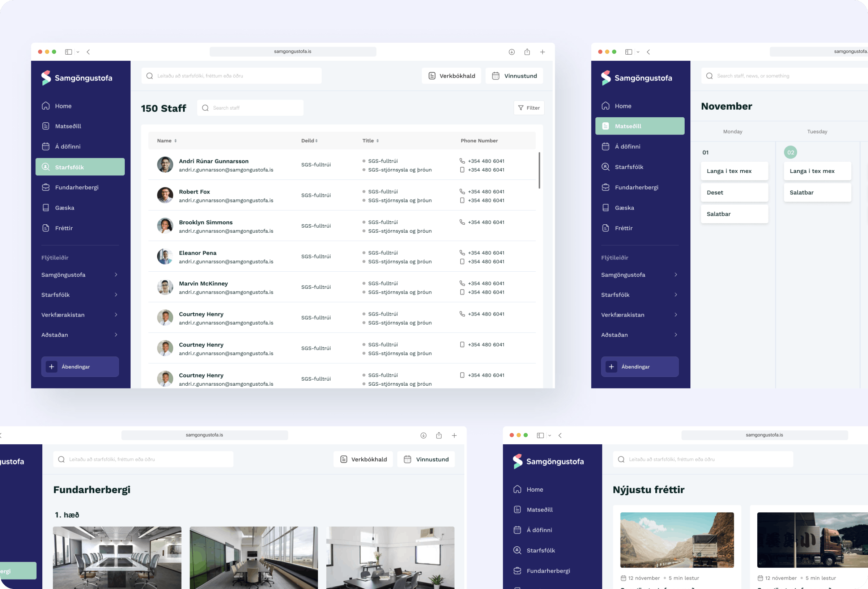
Task: Open the Deset menu card on Monday 01
Action: [x=734, y=192]
